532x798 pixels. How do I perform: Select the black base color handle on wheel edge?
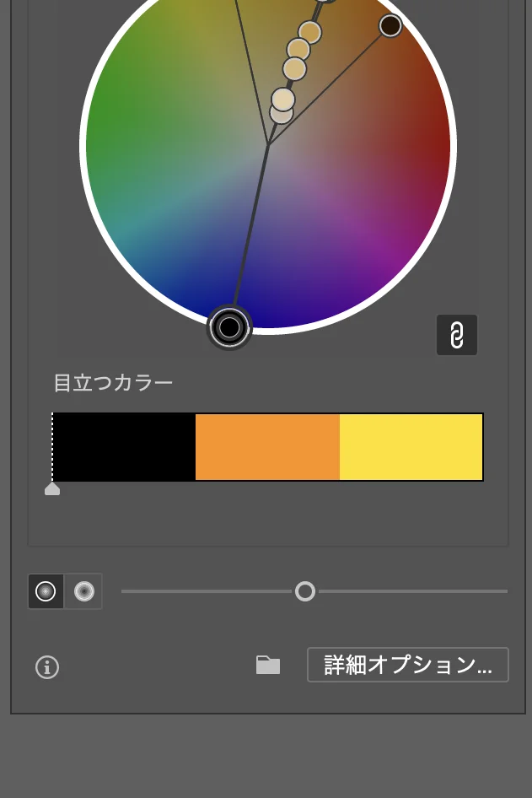(x=229, y=327)
